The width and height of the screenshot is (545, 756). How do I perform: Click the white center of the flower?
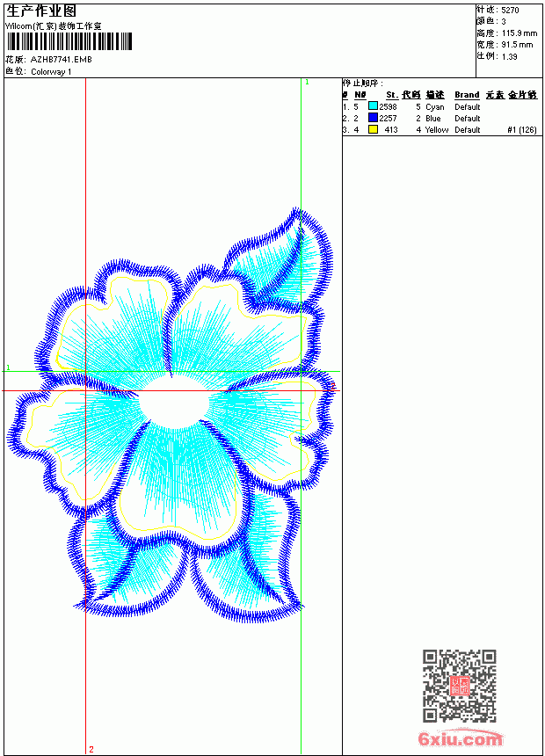pos(174,402)
